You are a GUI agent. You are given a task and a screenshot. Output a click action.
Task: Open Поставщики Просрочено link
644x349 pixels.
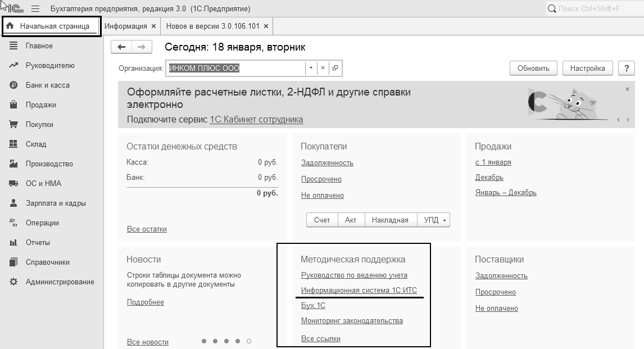[495, 292]
